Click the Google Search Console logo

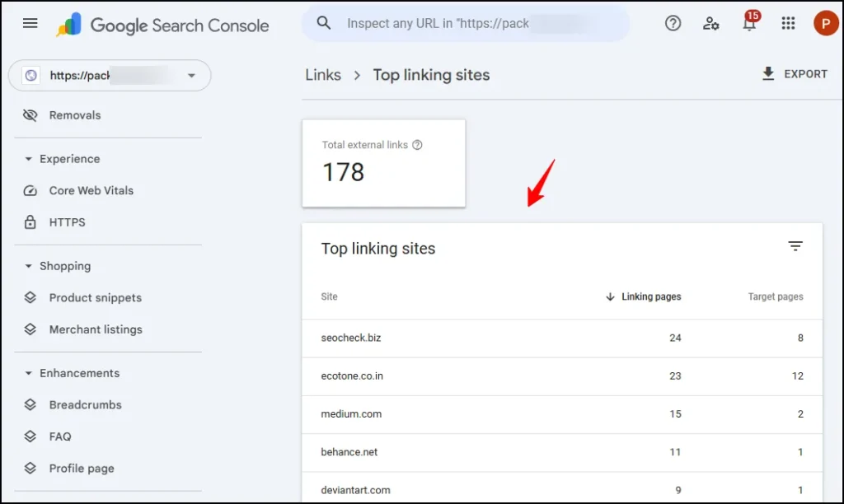(x=162, y=24)
